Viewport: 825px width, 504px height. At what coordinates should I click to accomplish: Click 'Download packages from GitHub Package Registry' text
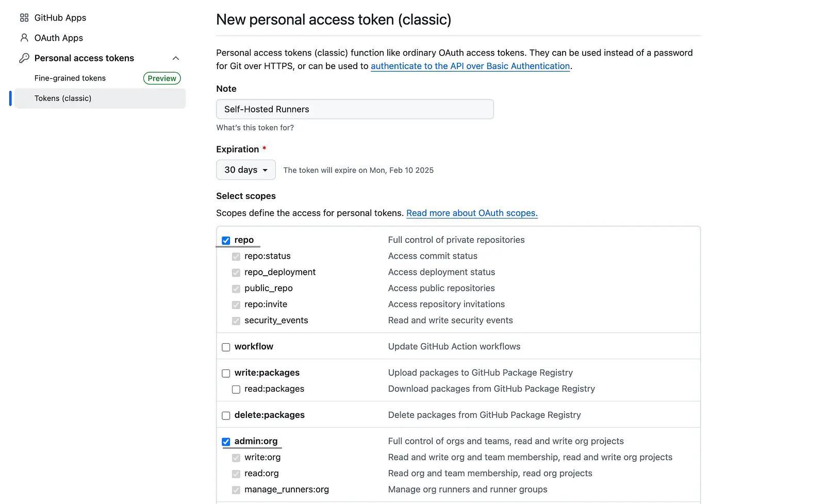coord(491,389)
